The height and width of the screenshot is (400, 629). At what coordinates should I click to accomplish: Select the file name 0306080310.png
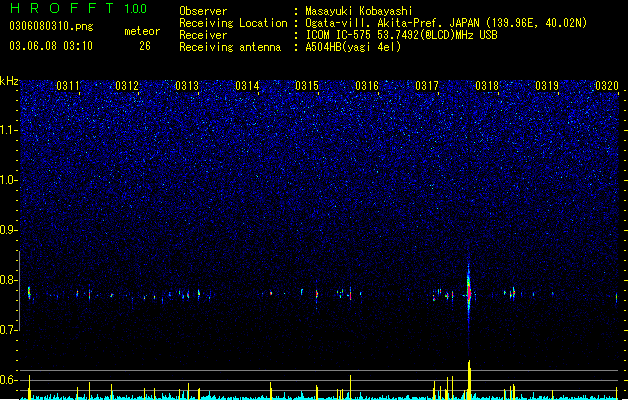pos(51,26)
